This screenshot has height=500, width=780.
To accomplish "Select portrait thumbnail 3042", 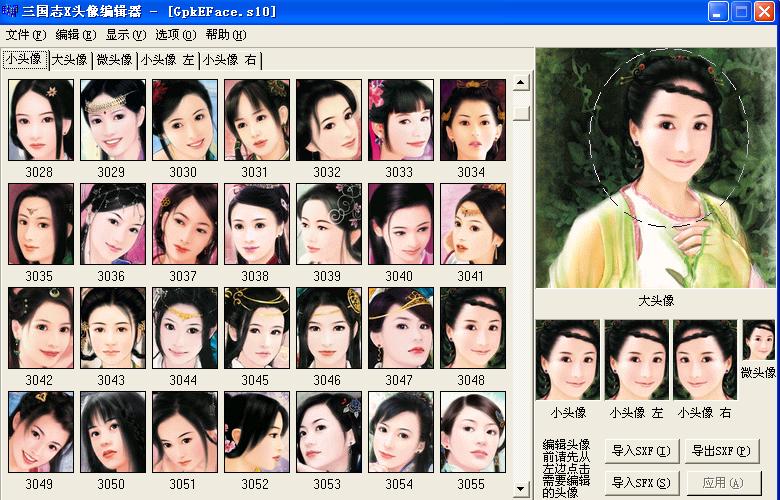I will click(x=41, y=328).
